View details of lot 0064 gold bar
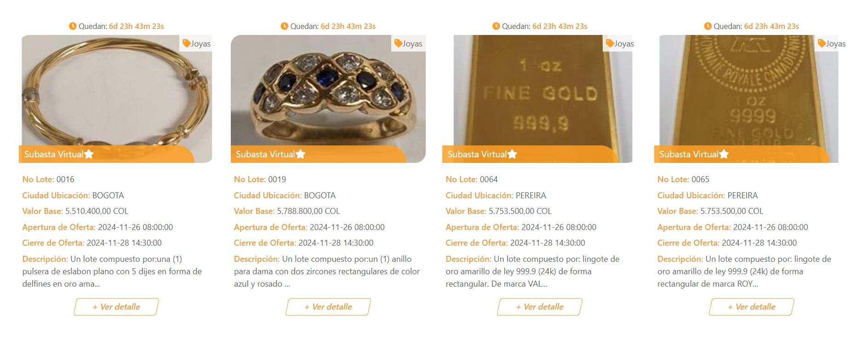Image resolution: width=868 pixels, height=340 pixels. coord(539,307)
